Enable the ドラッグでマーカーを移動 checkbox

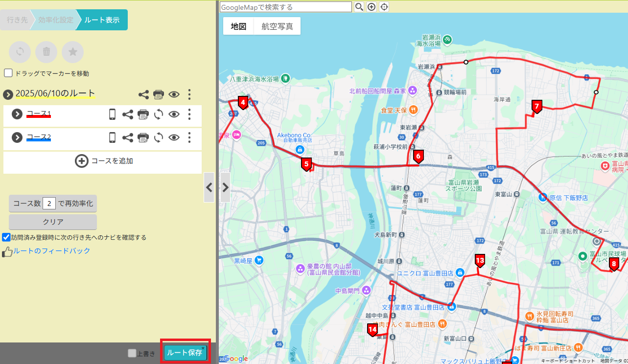point(8,72)
